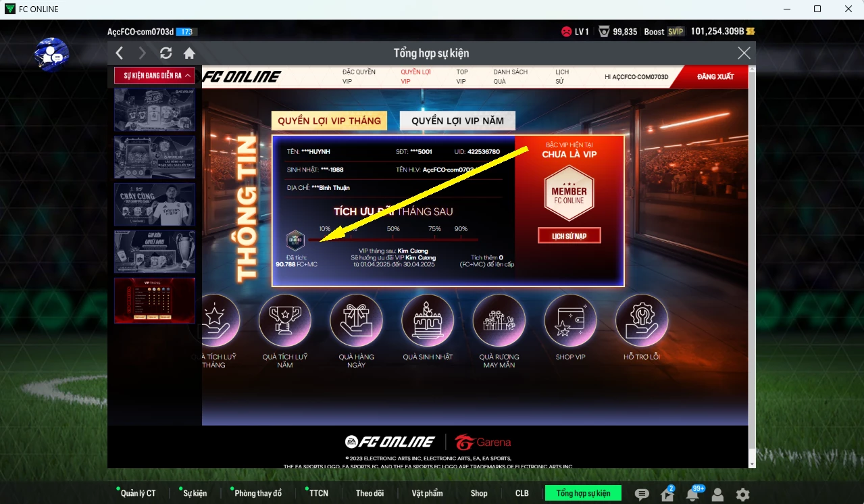The height and width of the screenshot is (504, 864).
Task: Open Sự kiện in bottom bar
Action: pos(195,493)
